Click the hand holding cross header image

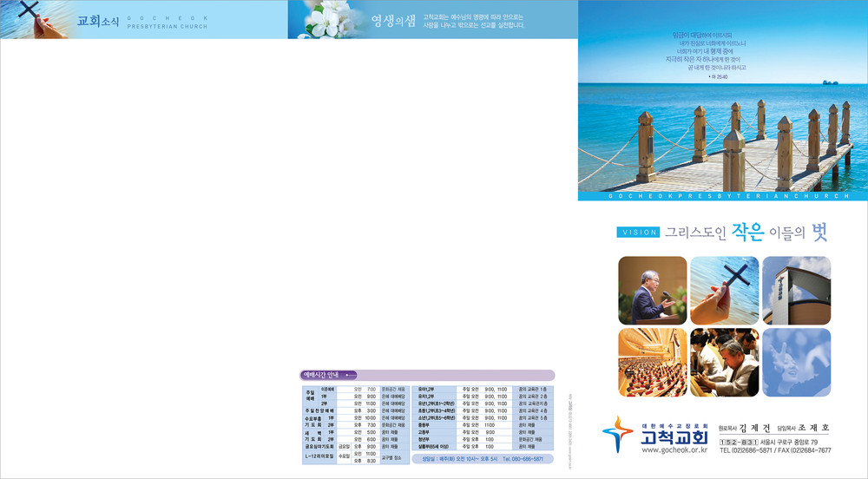tap(30, 19)
